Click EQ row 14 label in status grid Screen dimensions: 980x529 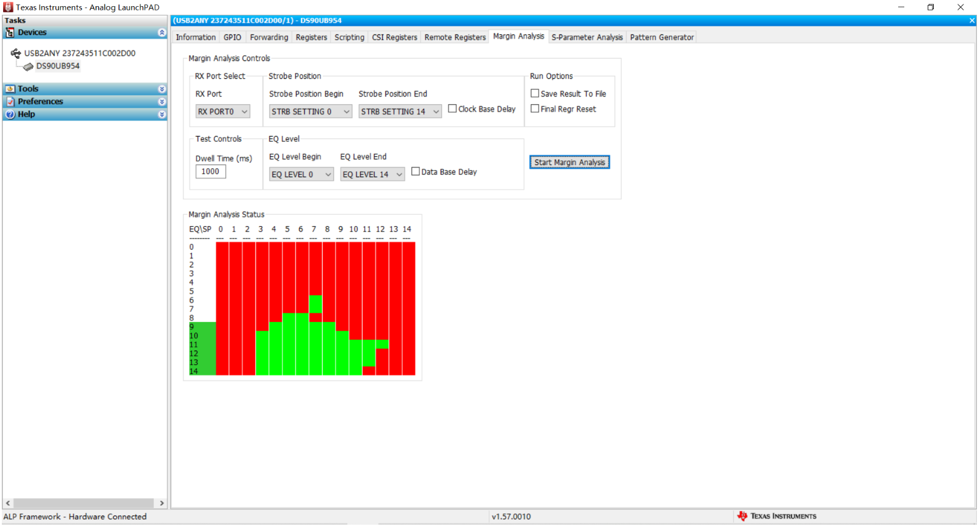(193, 371)
